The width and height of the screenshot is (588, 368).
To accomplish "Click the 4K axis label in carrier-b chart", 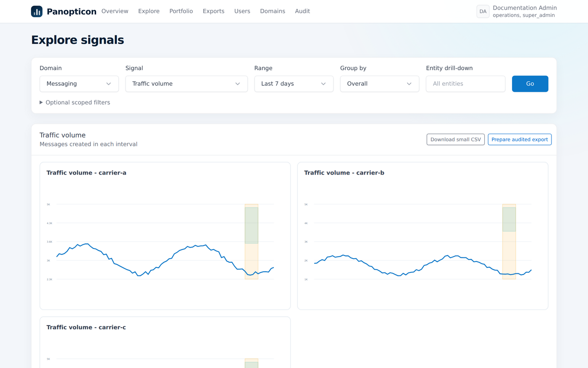I will 306,223.
